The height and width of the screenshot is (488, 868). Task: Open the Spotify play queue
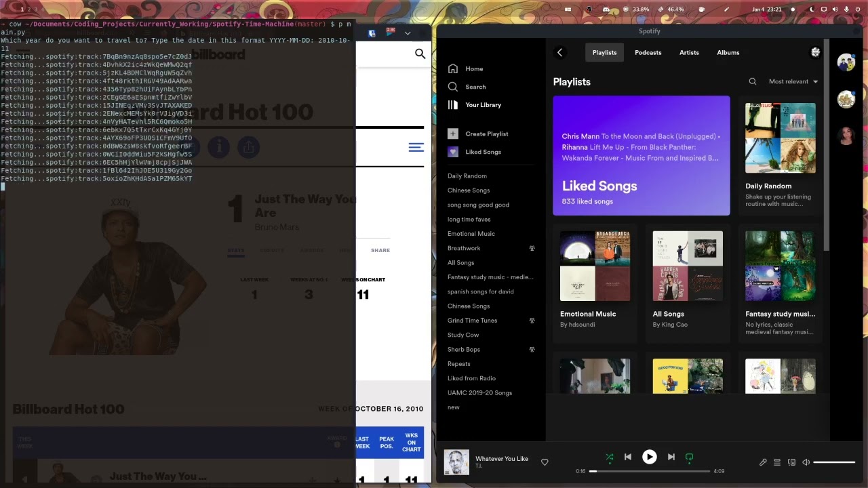coord(777,462)
